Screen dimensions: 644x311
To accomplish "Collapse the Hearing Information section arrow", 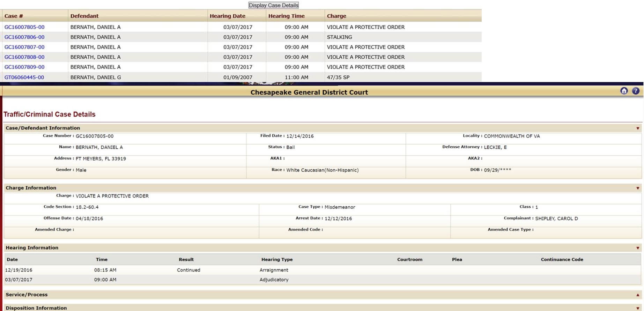I will 637,248.
